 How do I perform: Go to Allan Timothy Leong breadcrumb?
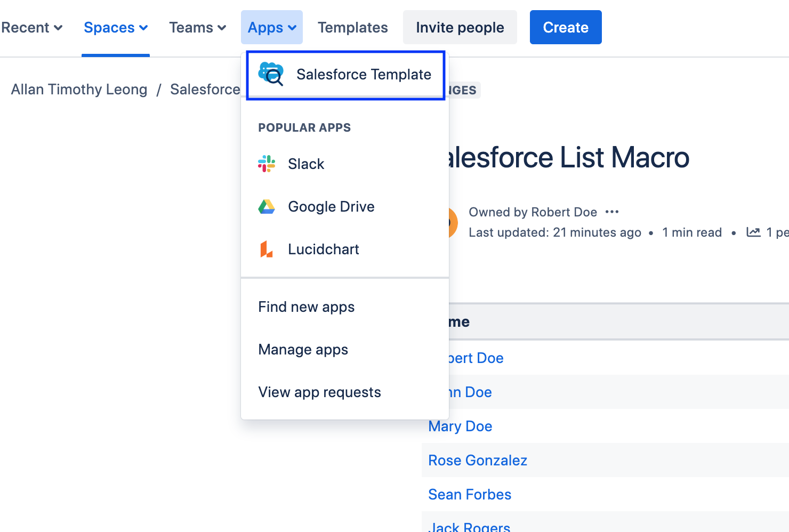[79, 90]
